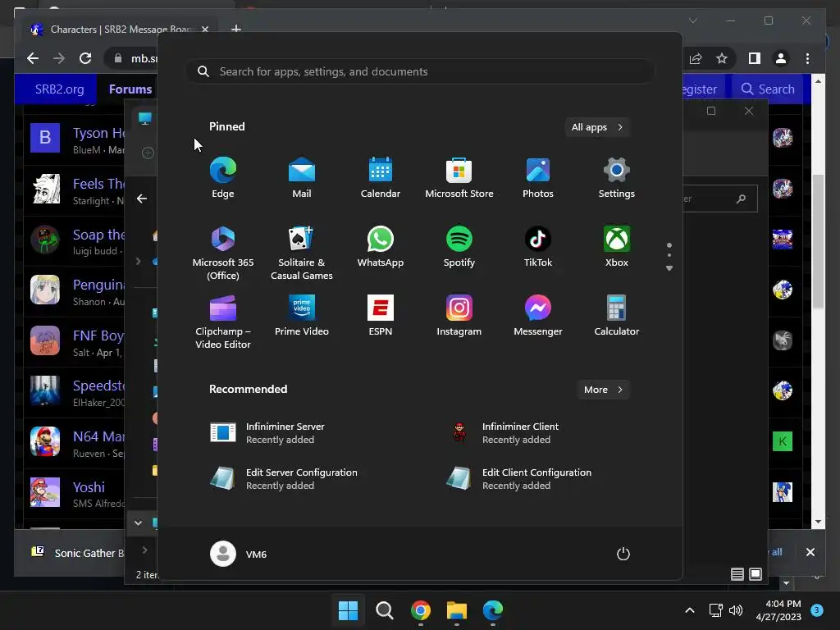This screenshot has width=840, height=630.
Task: Open the Calculator app
Action: (617, 316)
